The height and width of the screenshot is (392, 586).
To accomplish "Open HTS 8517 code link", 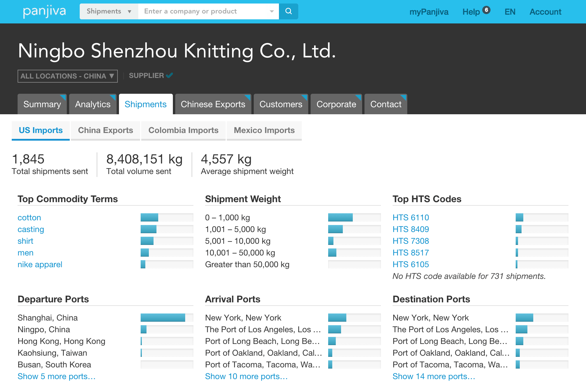I will [x=411, y=253].
